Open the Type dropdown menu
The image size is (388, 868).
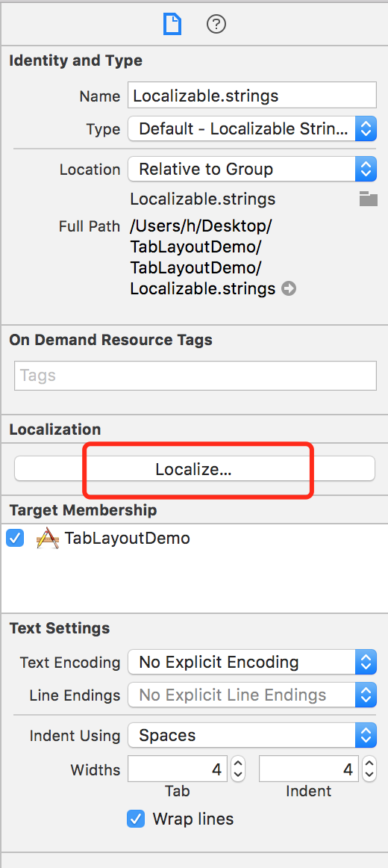click(252, 129)
